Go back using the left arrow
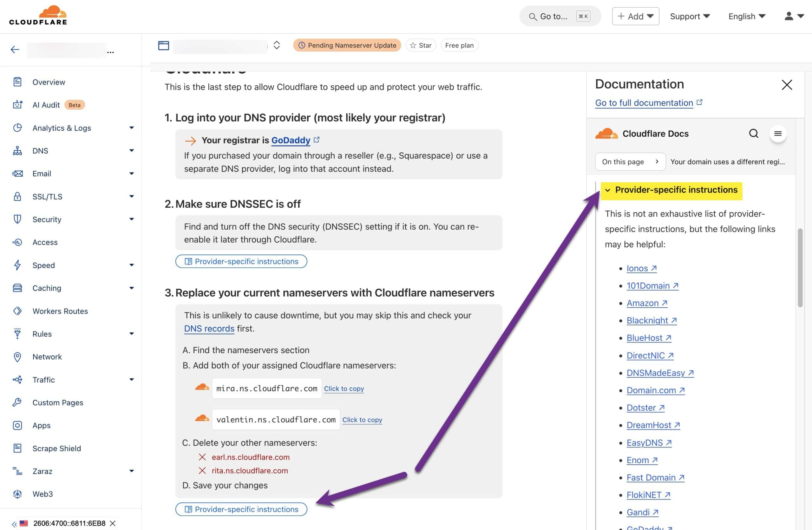The image size is (812, 530). [x=15, y=49]
